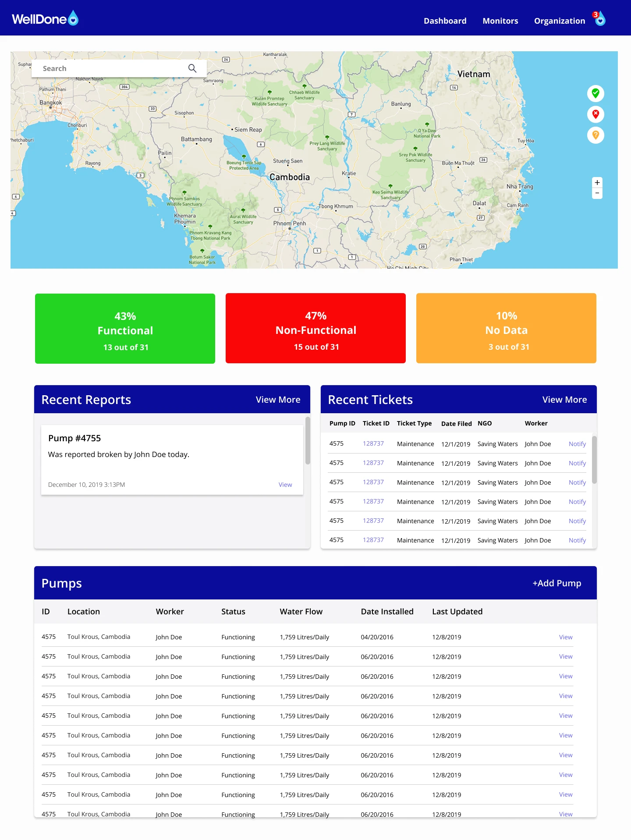Click the Ticket Type column header

coord(414,423)
